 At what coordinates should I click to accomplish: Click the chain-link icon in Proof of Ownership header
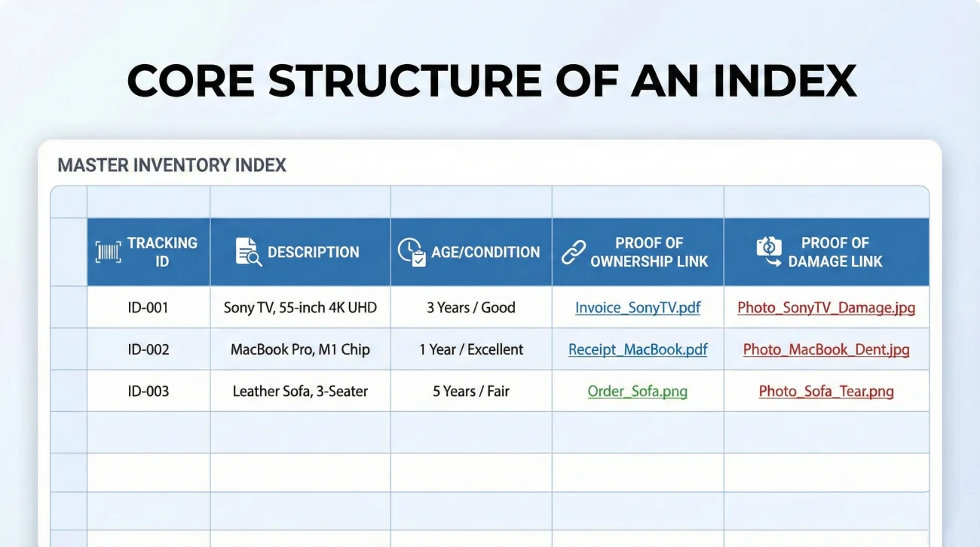click(x=575, y=251)
